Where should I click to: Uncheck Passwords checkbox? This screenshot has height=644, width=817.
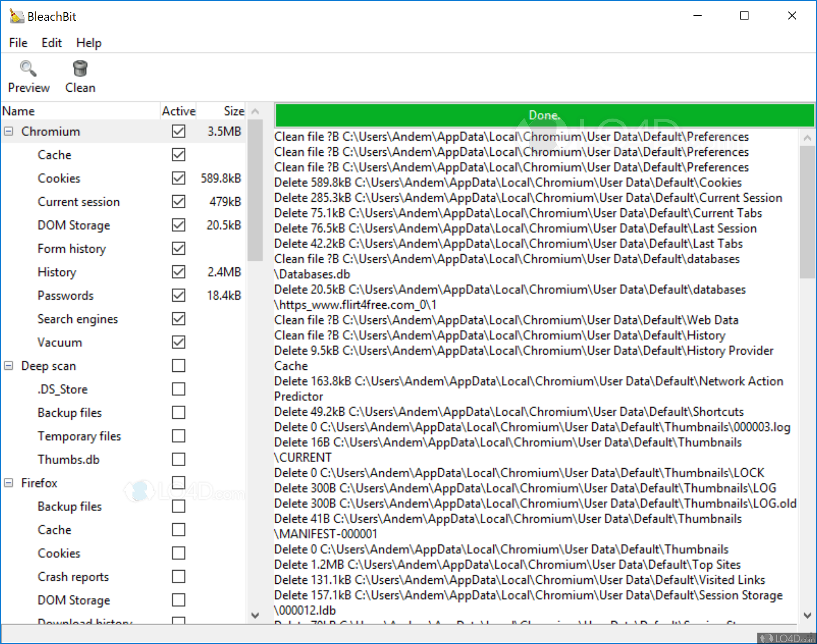179,296
